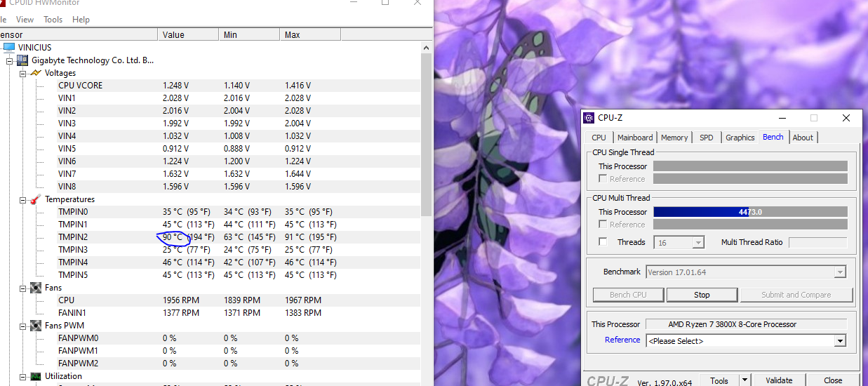The height and width of the screenshot is (386, 868).
Task: Click the Gigabyte motherboard chip icon
Action: 22,60
